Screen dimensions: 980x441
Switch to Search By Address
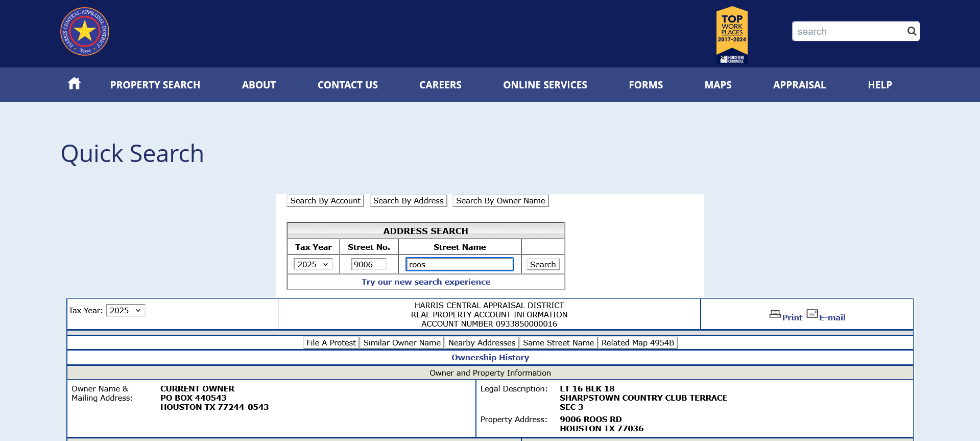pos(408,201)
